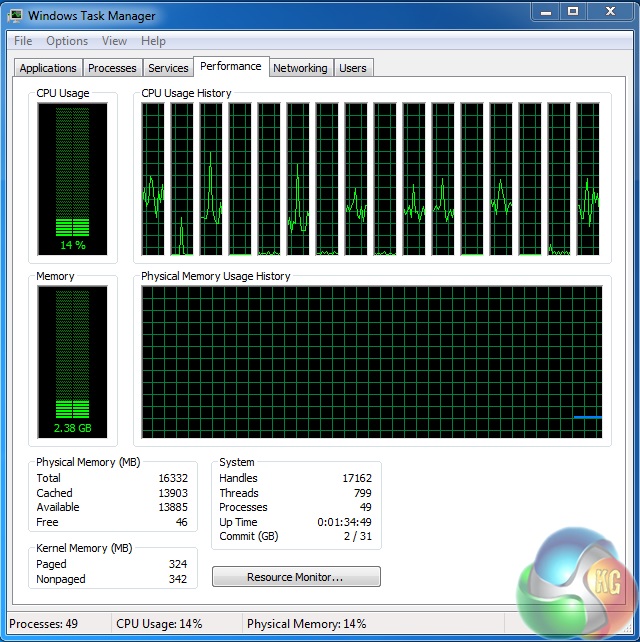Click the Physical Memory (MB) group label

88,462
